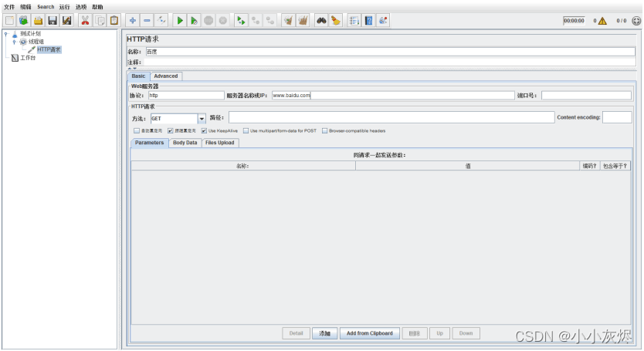This screenshot has width=644, height=351.
Task: Click the Save As icon with pencil
Action: pyautogui.click(x=66, y=20)
